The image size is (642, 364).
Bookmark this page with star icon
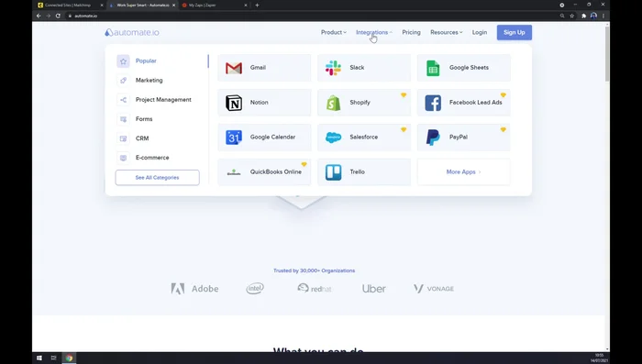(x=572, y=16)
